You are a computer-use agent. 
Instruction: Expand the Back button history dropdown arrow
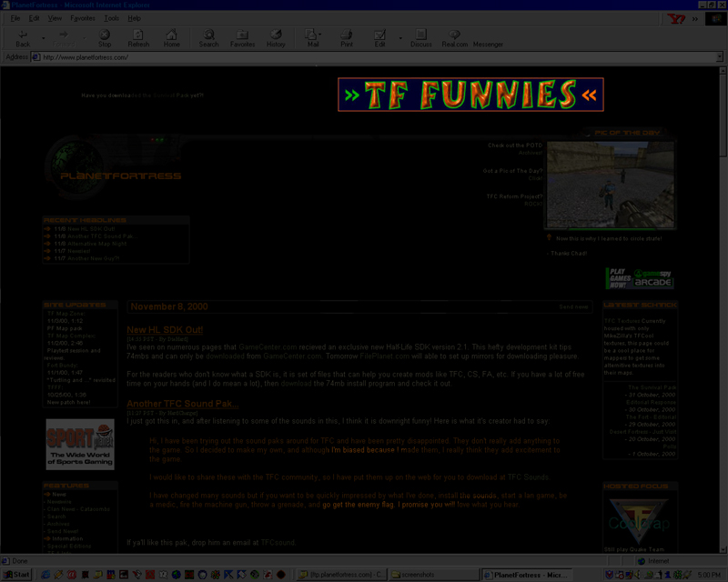click(43, 38)
